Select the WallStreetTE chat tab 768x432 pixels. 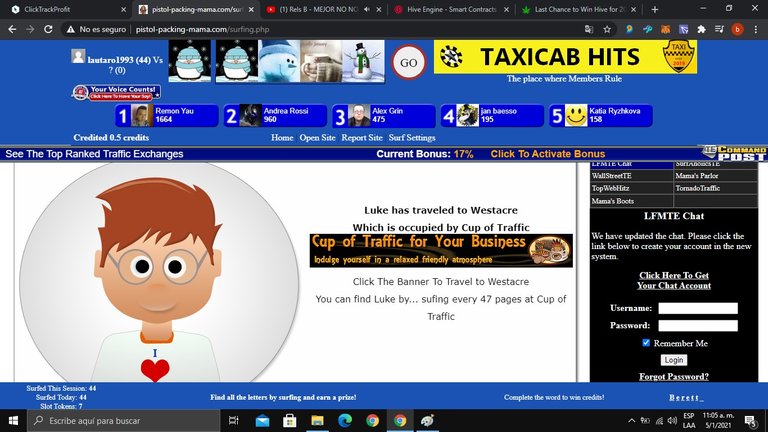pos(631,176)
